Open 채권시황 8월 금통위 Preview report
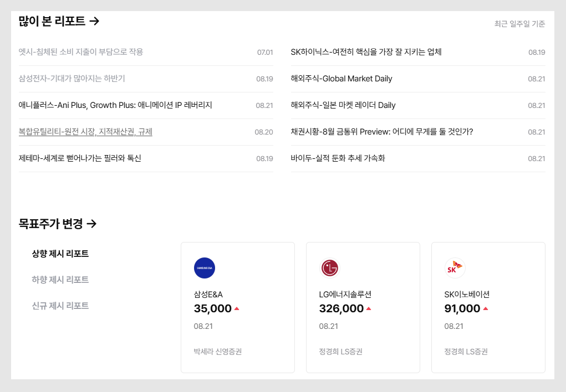 pos(382,132)
